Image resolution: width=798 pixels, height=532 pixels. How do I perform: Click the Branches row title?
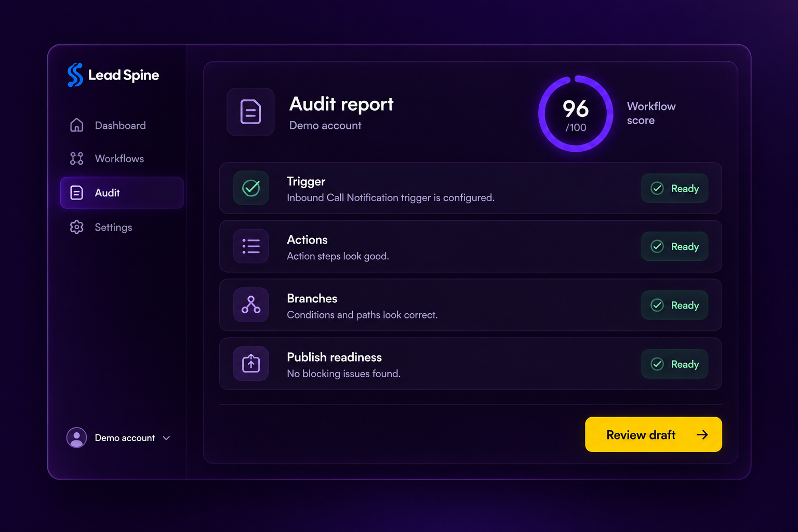point(312,298)
